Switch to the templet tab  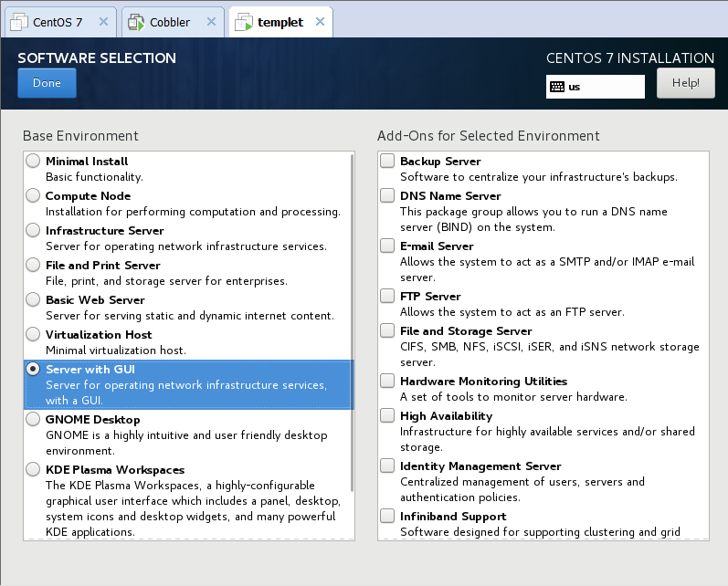pos(281,22)
